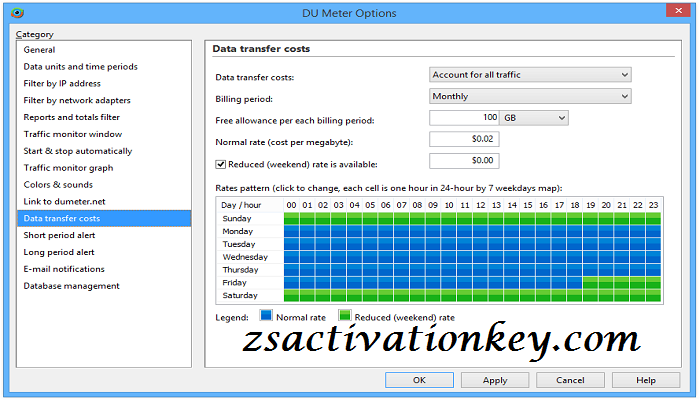
Task: Open Database management category
Action: click(104, 286)
